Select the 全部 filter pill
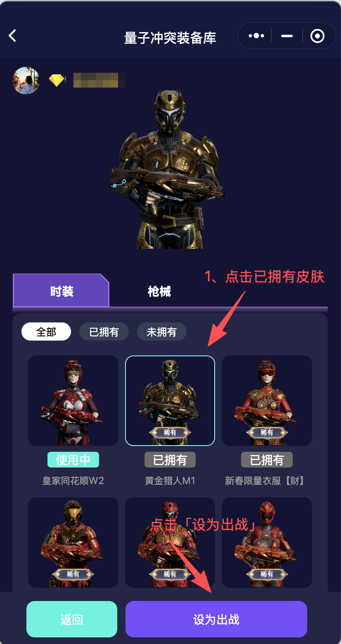 pos(46,332)
